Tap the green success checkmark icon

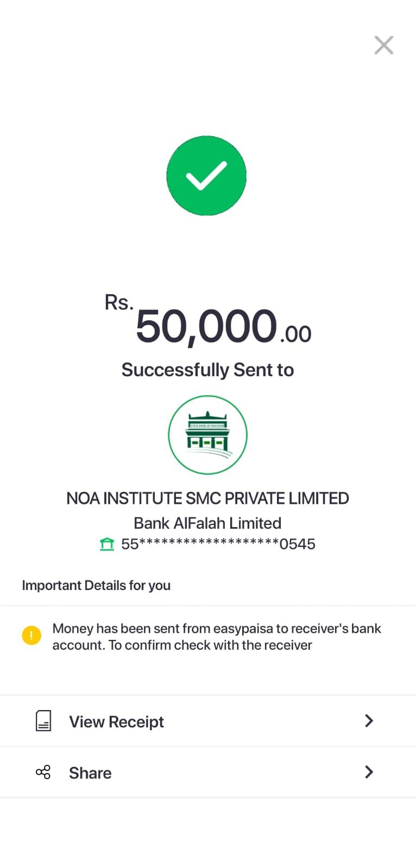[206, 175]
